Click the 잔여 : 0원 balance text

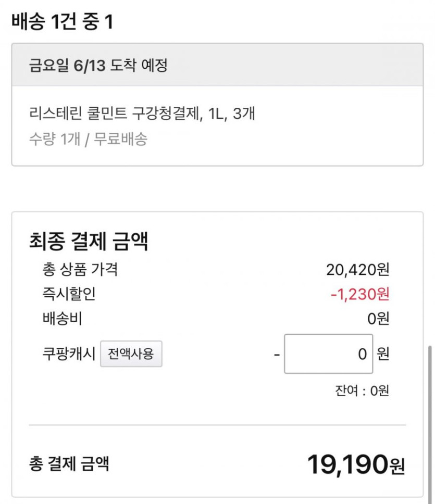coord(362,390)
